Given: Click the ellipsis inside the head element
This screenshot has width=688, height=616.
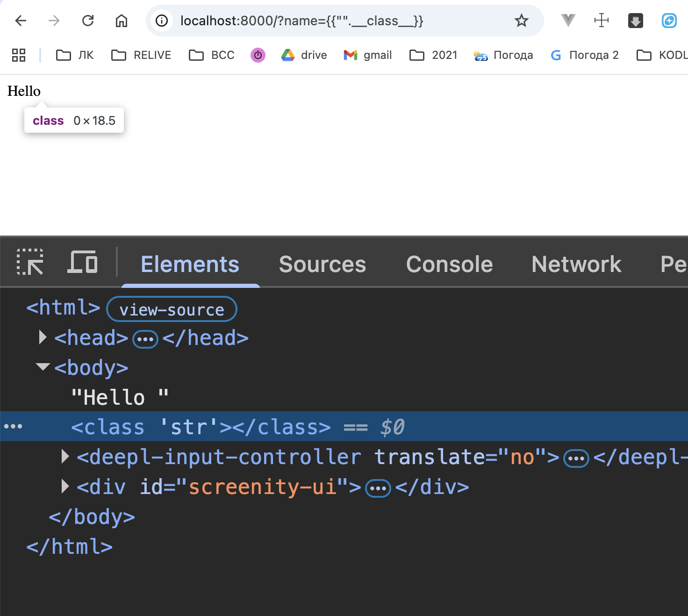Looking at the screenshot, I should pos(145,339).
